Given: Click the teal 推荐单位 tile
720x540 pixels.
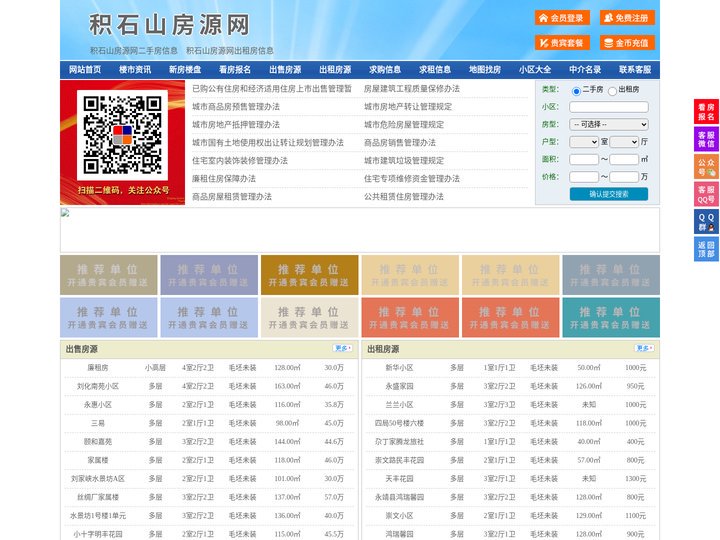Looking at the screenshot, I should (x=611, y=318).
